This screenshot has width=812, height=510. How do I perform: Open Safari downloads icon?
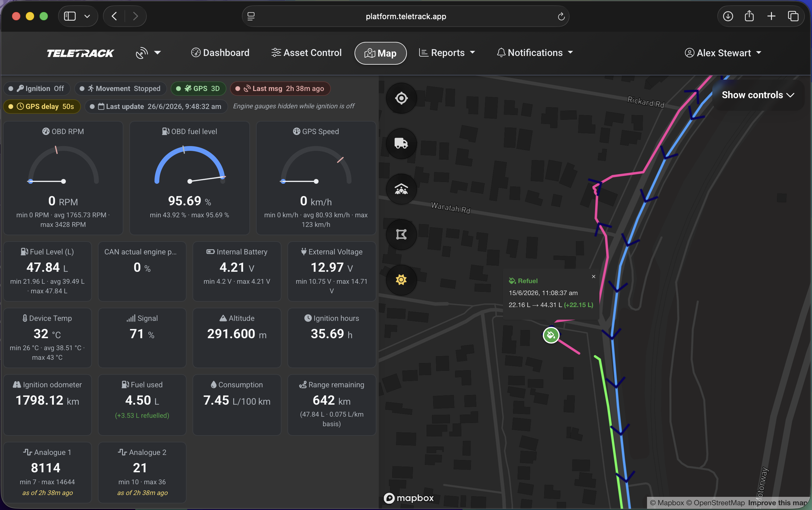728,16
